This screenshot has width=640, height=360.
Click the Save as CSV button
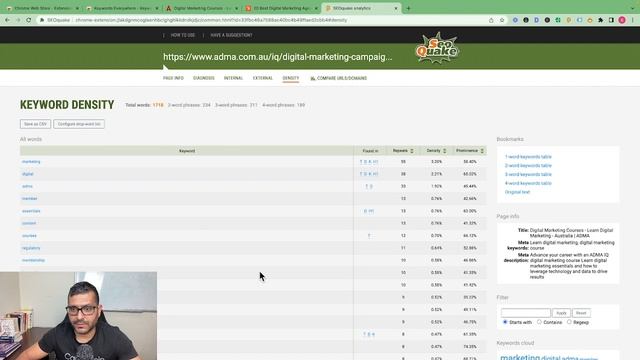[36, 124]
